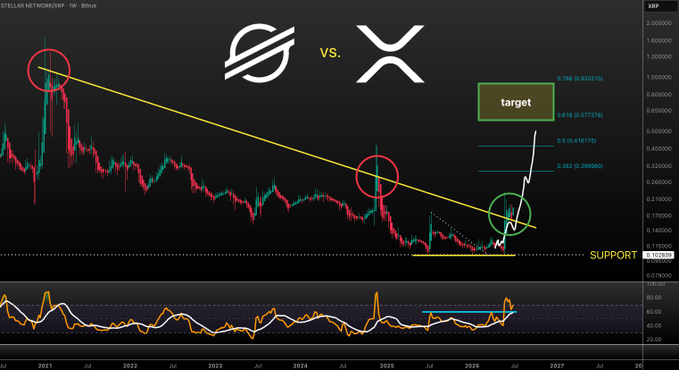679x370 pixels.
Task: Click the 2024 label on time axis
Action: pyautogui.click(x=300, y=366)
